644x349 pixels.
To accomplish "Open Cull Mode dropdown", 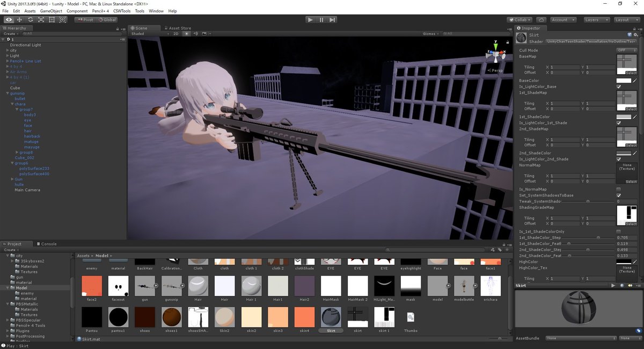I will point(627,50).
